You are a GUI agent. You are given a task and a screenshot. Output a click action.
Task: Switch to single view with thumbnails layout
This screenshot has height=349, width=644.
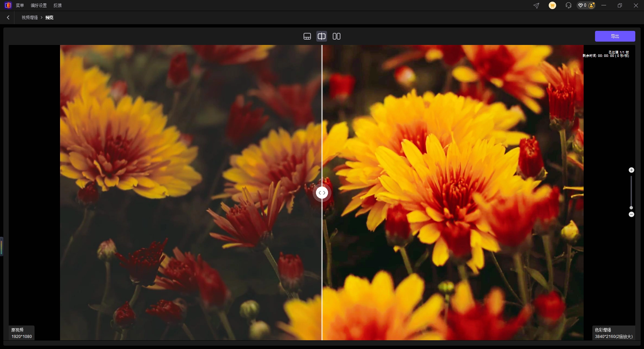pos(307,36)
